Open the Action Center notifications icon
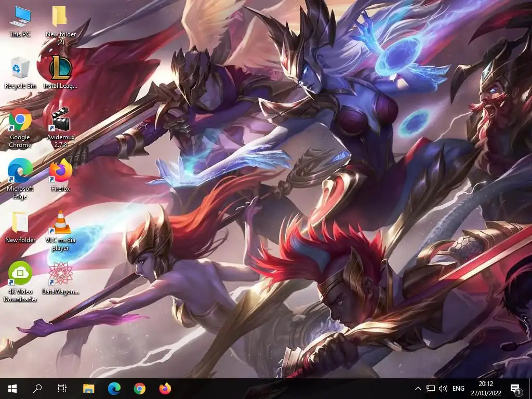The height and width of the screenshot is (399, 532). pyautogui.click(x=515, y=389)
